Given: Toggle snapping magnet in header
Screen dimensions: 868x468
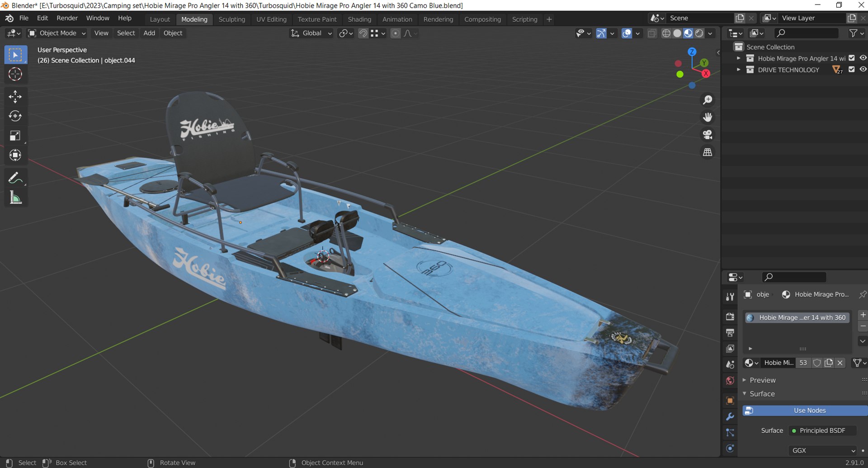Looking at the screenshot, I should (x=363, y=33).
